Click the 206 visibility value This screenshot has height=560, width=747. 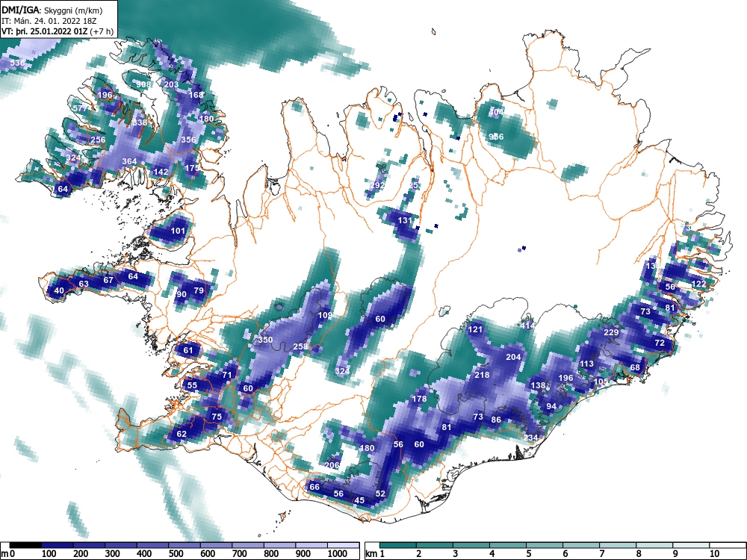pos(332,465)
